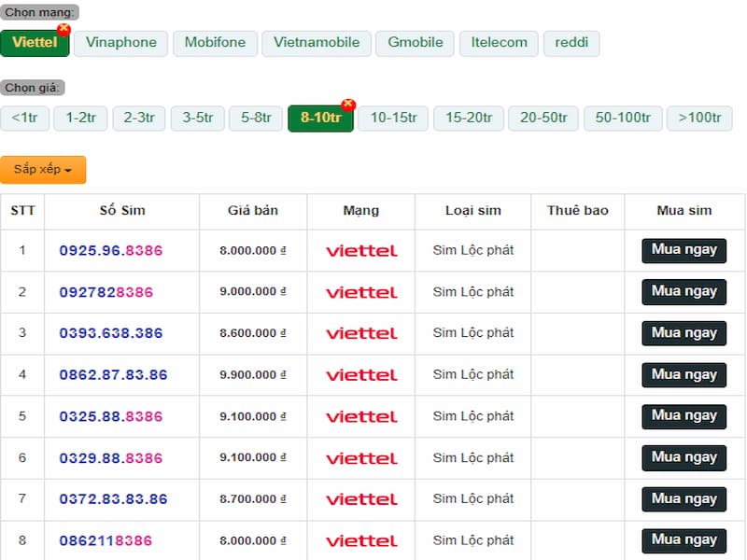This screenshot has width=747, height=560.
Task: Filter price range 2-3tr
Action: pyautogui.click(x=138, y=119)
